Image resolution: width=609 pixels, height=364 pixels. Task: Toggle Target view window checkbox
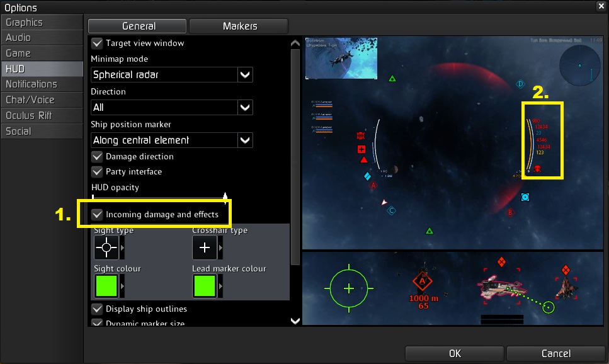(x=97, y=43)
